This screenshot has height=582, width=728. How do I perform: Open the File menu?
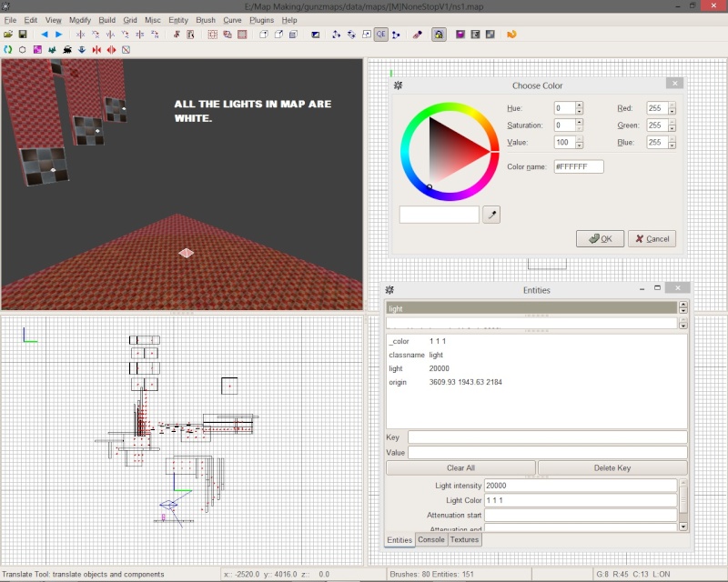click(10, 20)
